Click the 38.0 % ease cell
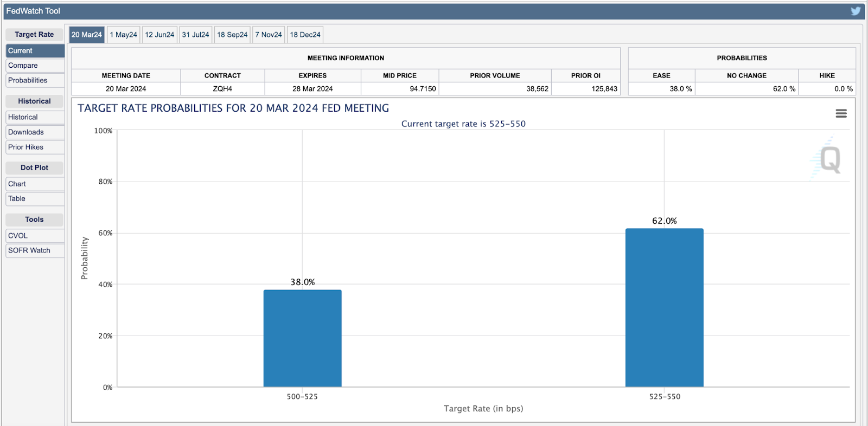 click(661, 89)
